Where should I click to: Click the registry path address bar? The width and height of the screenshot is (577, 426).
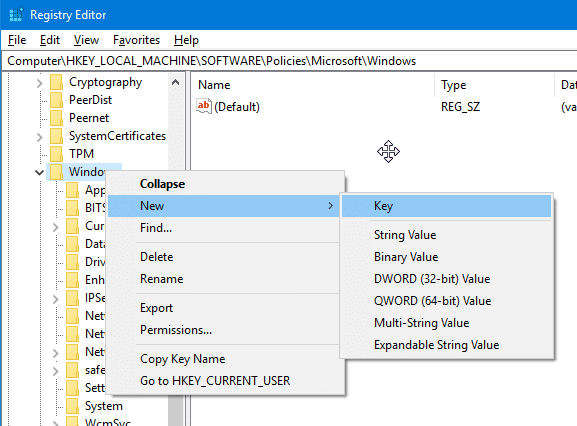pyautogui.click(x=289, y=61)
